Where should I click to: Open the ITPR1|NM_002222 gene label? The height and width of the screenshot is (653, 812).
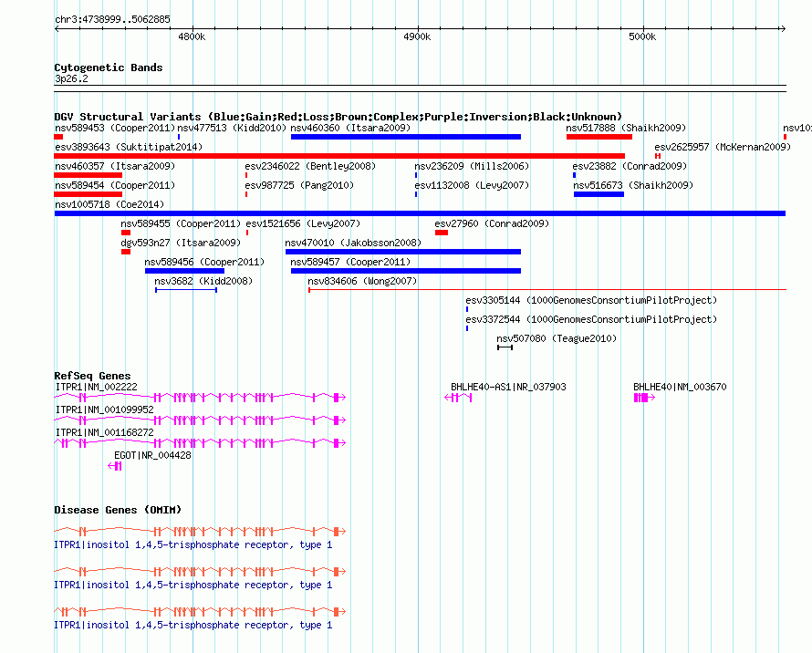click(97, 387)
